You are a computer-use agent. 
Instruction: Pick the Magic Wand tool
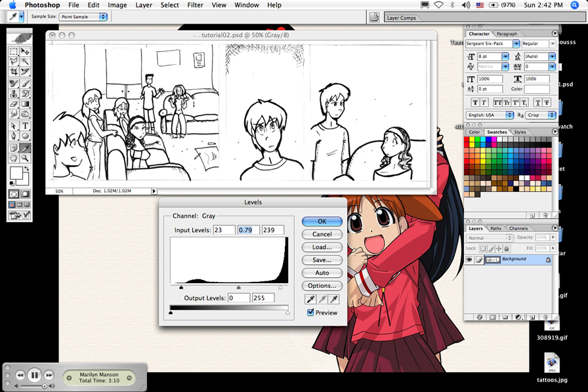click(x=25, y=61)
